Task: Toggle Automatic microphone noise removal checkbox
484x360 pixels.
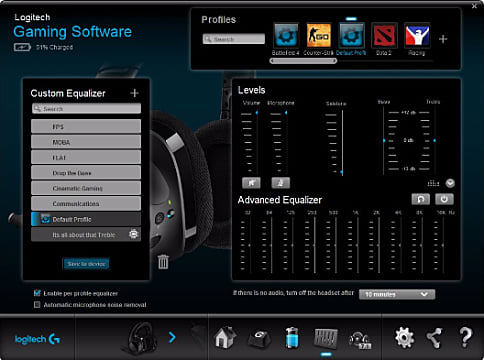Action: pyautogui.click(x=37, y=304)
